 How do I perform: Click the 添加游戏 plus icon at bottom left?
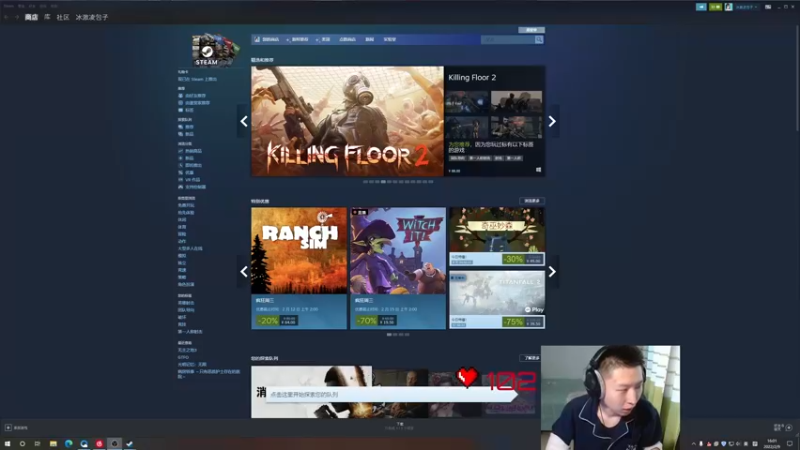tap(8, 428)
